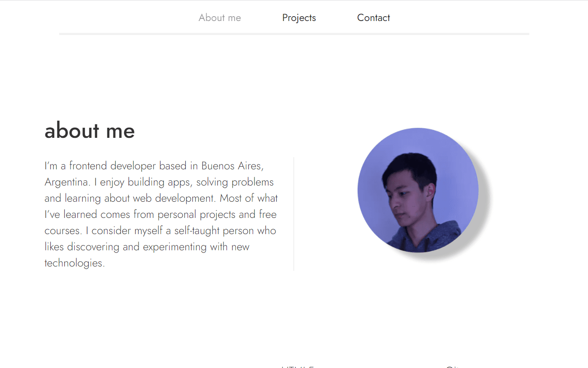The image size is (588, 368).
Task: Click the HTML5 text near the page bottom
Action: click(299, 367)
